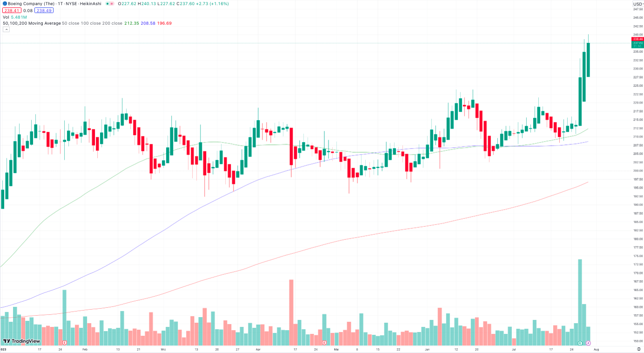Viewport: 644px width, 353px height.
Task: Click the Jul label on time axis
Action: 514,349
